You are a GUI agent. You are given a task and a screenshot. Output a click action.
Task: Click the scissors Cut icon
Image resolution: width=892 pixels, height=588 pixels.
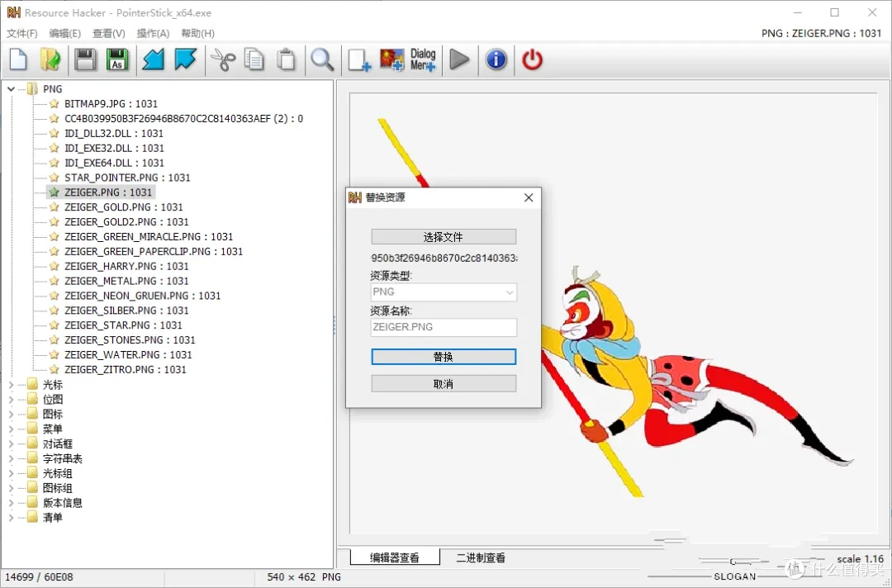tap(222, 60)
